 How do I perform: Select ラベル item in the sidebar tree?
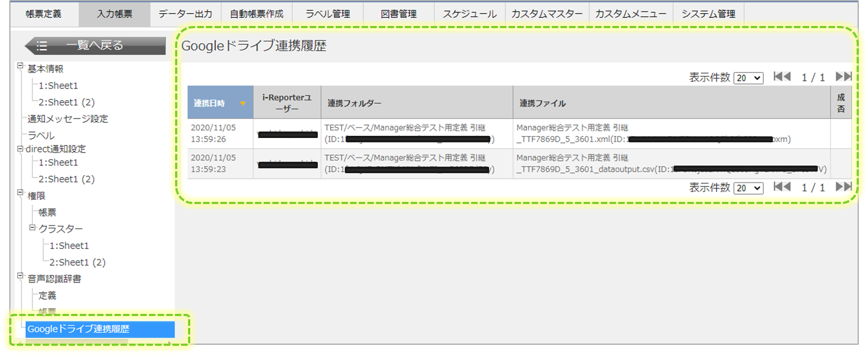[41, 135]
